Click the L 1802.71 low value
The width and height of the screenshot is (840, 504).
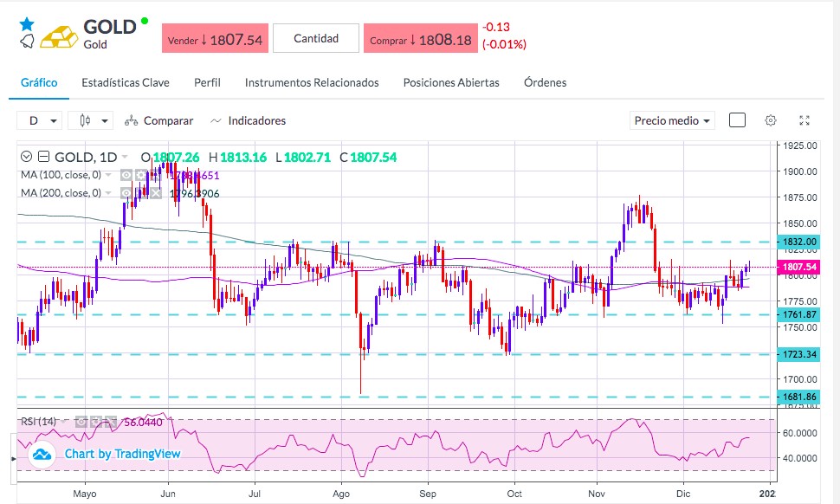pyautogui.click(x=303, y=157)
